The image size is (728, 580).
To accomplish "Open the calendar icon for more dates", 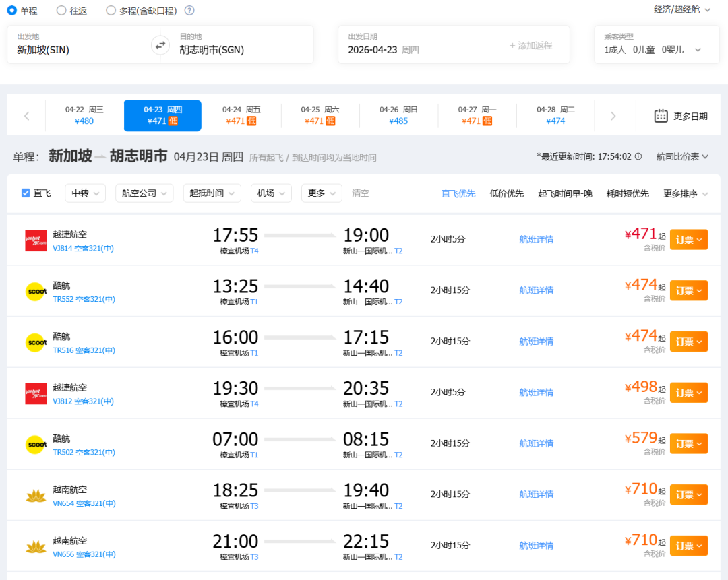I will pyautogui.click(x=661, y=116).
